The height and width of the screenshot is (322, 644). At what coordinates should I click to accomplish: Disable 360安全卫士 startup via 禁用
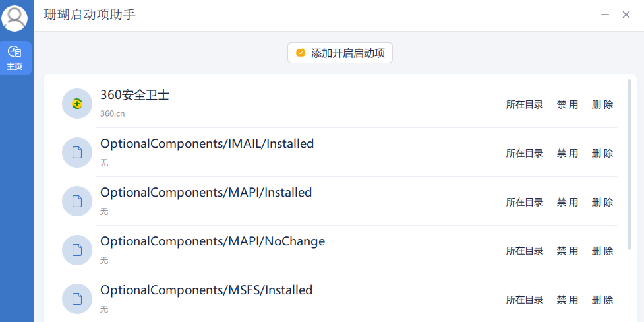pyautogui.click(x=567, y=104)
